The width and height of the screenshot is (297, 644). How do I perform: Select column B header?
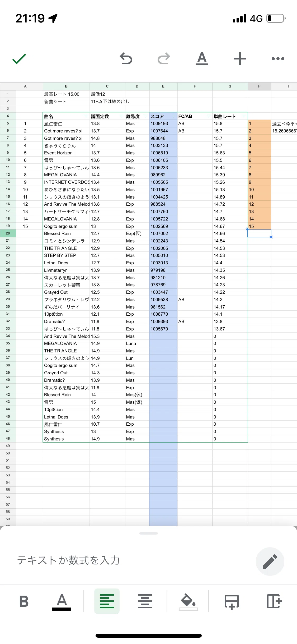(x=66, y=86)
